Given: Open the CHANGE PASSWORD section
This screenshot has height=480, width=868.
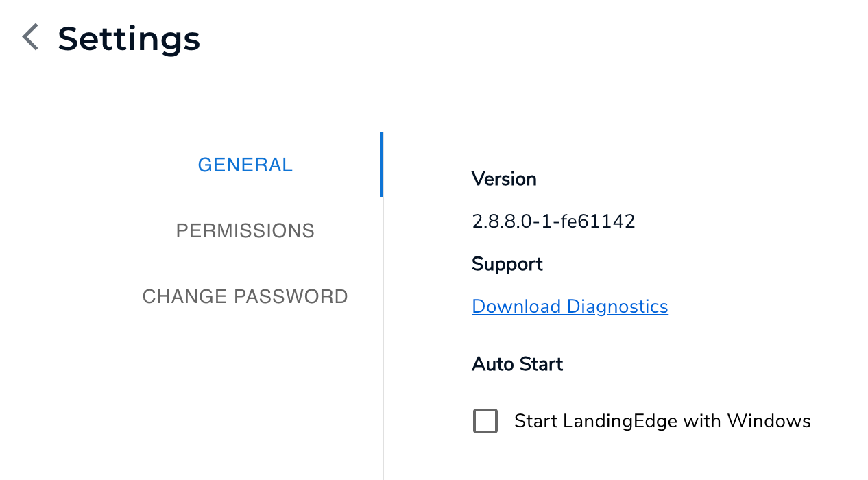Looking at the screenshot, I should point(245,296).
